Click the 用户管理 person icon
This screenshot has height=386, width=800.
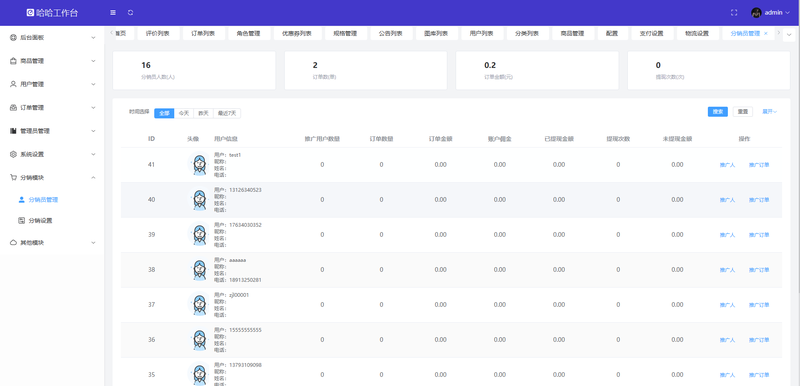tap(13, 84)
